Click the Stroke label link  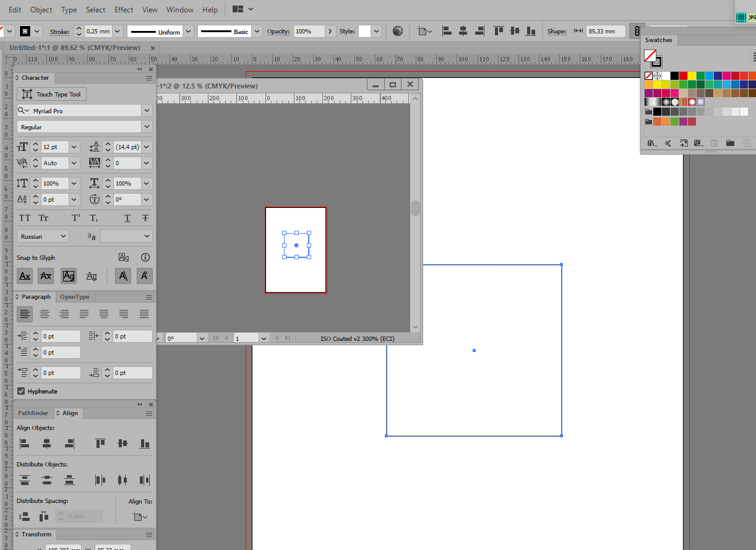tap(60, 32)
